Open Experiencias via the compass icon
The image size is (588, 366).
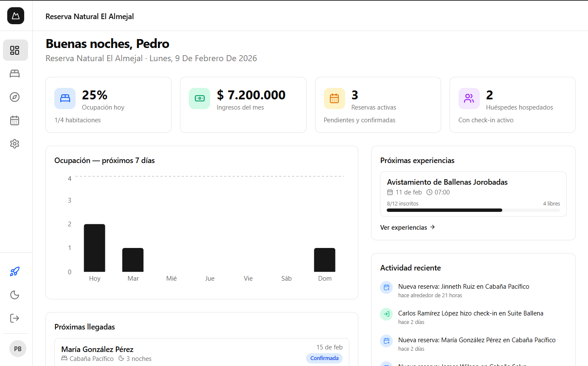click(15, 97)
